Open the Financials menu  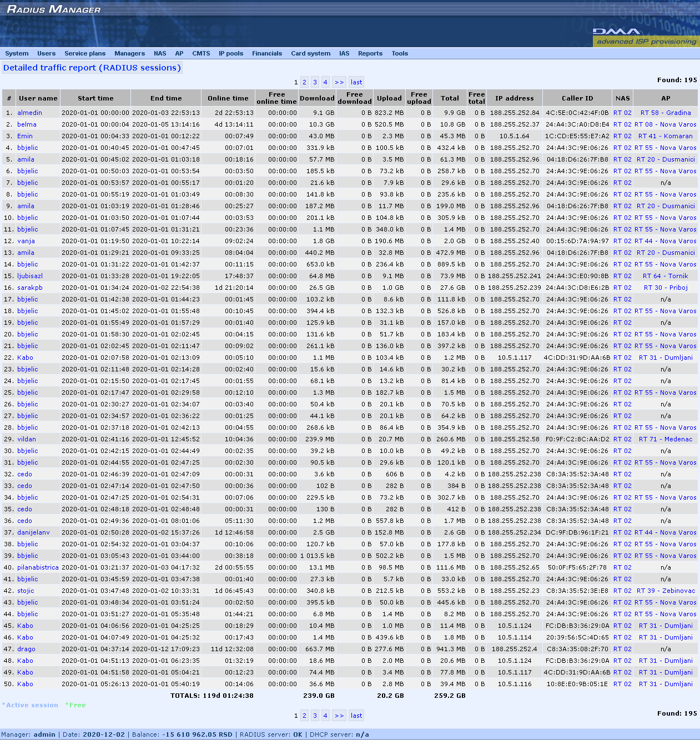267,54
